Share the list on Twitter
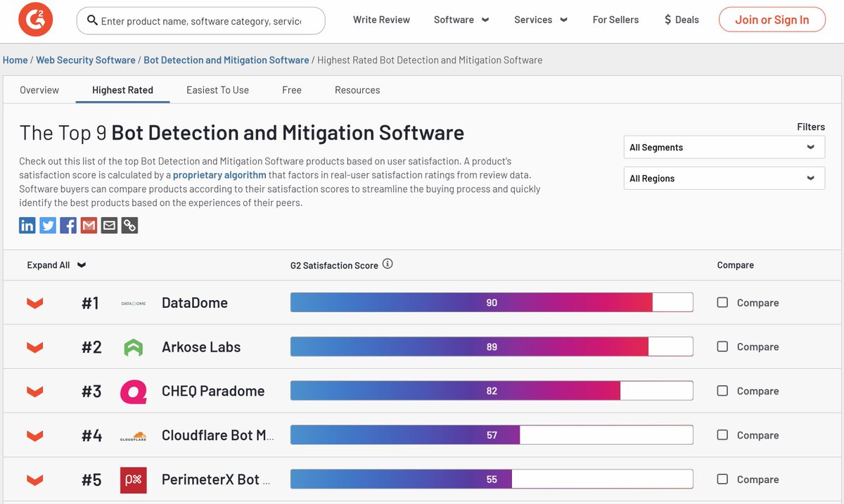This screenshot has height=504, width=844. coord(48,225)
